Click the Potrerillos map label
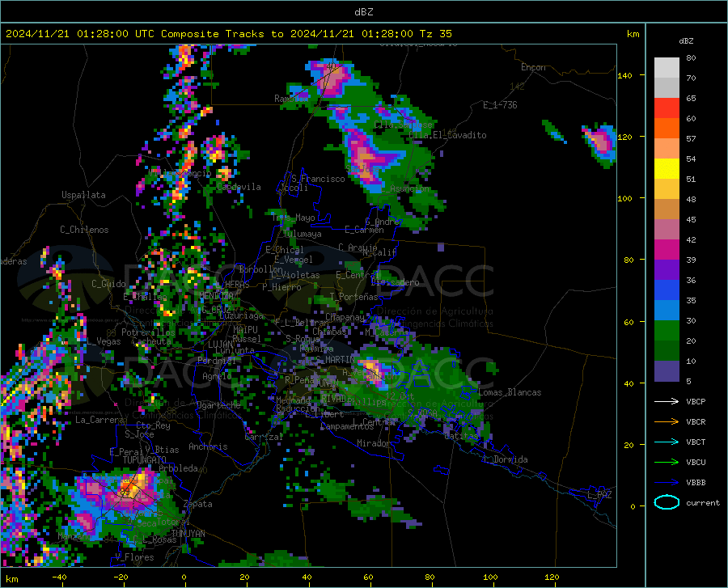Image resolution: width=728 pixels, height=588 pixels. point(148,332)
